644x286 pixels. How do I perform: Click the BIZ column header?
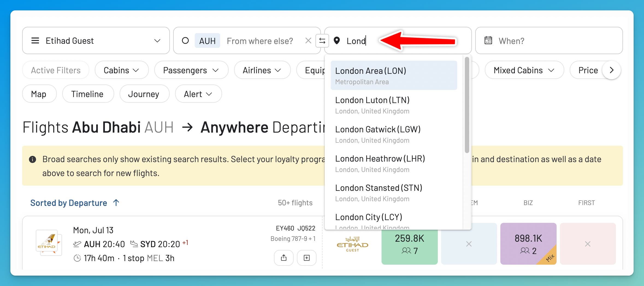528,203
